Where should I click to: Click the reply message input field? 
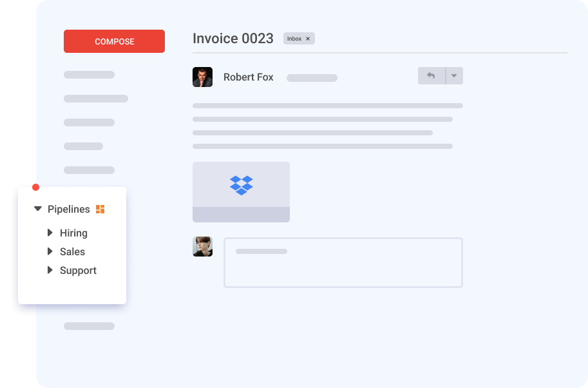coord(343,262)
